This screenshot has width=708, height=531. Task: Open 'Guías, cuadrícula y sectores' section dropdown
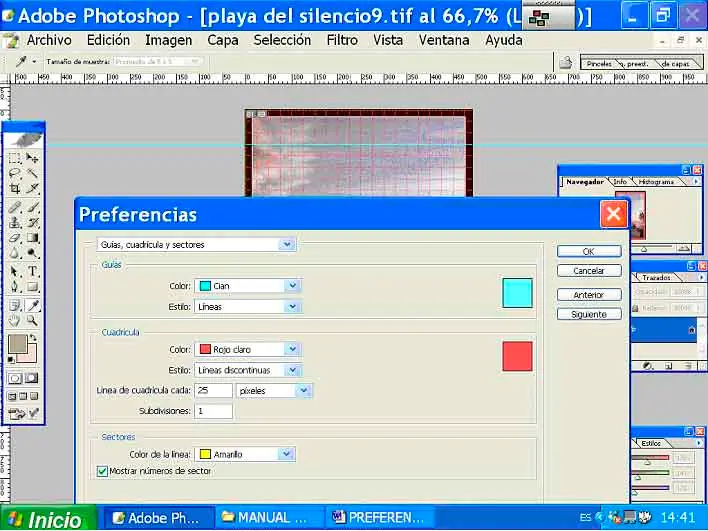click(x=196, y=245)
